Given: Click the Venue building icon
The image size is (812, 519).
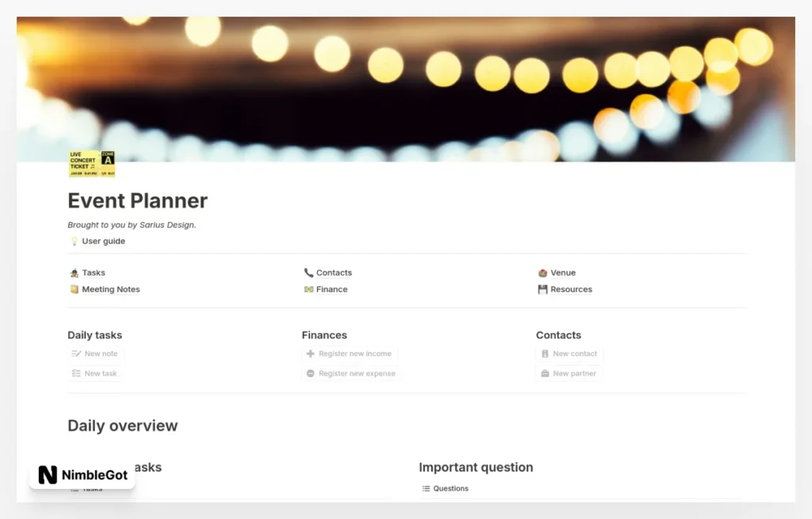Looking at the screenshot, I should (542, 273).
